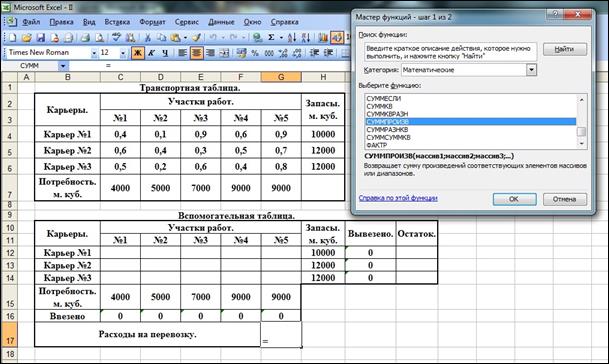This screenshot has width=609, height=364.
Task: Open the Вид menu
Action: coord(89,22)
